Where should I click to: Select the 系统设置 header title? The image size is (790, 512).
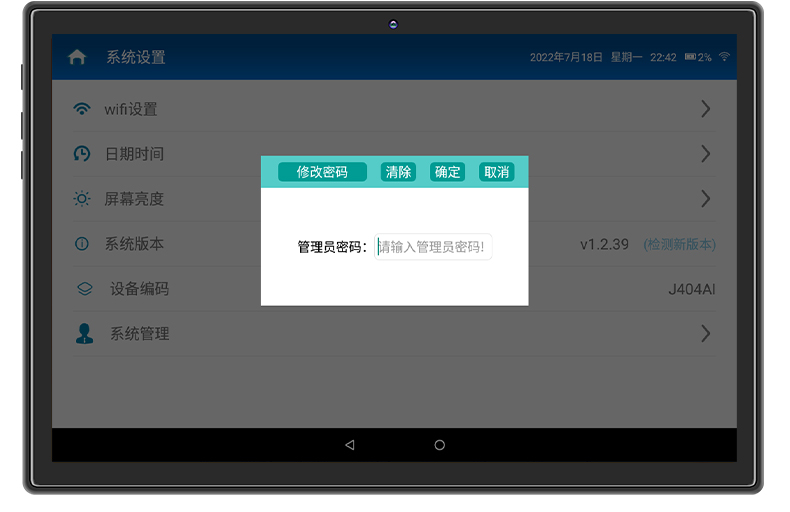click(136, 57)
